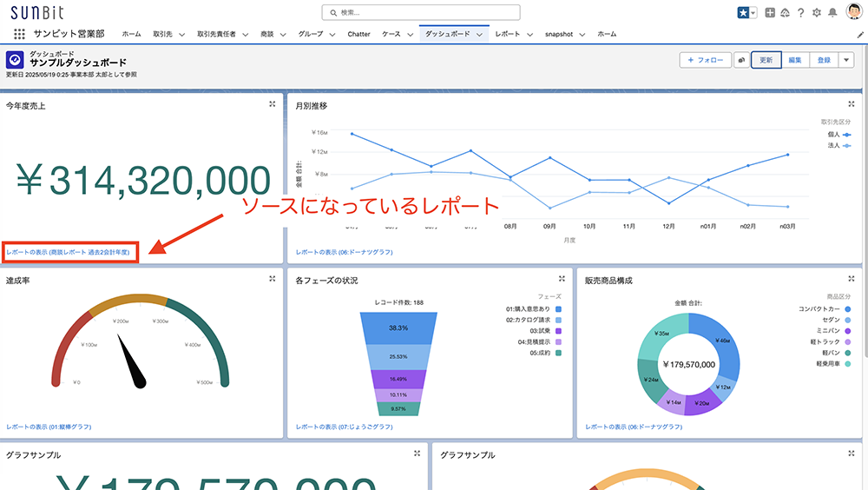Open the グループ tab
This screenshot has width=868, height=490.
click(x=311, y=34)
